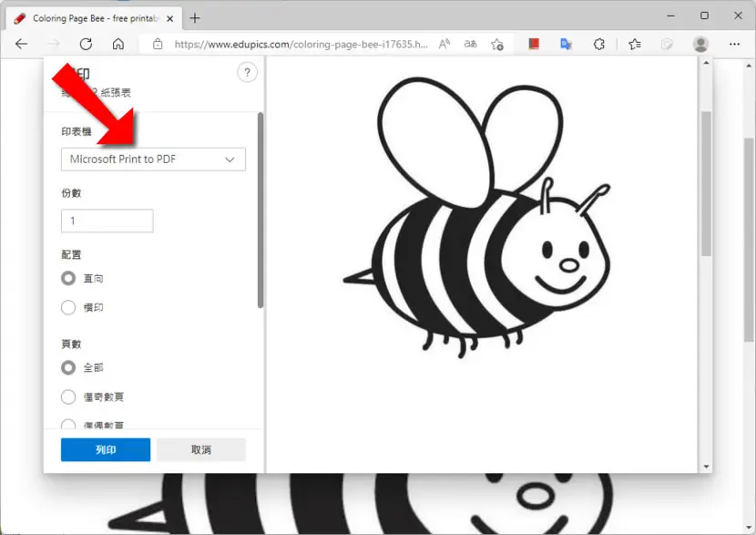Viewport: 756px width, 535px height.
Task: Select 直向 portrait orientation
Action: coord(68,278)
